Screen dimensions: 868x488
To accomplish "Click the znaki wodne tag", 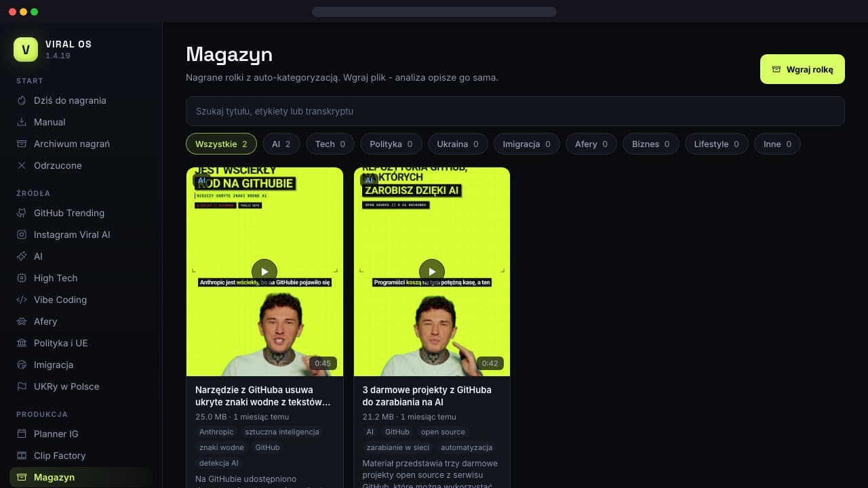I will (222, 447).
